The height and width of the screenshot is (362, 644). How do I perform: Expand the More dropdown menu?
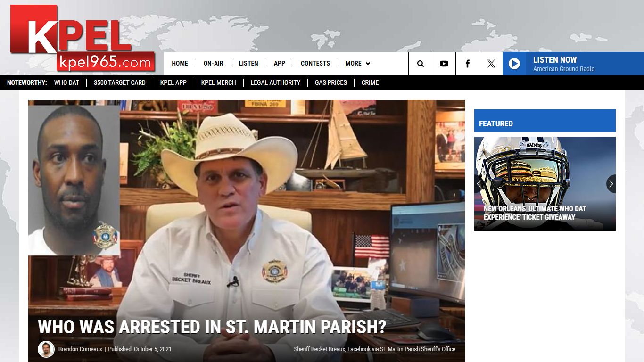click(x=357, y=63)
